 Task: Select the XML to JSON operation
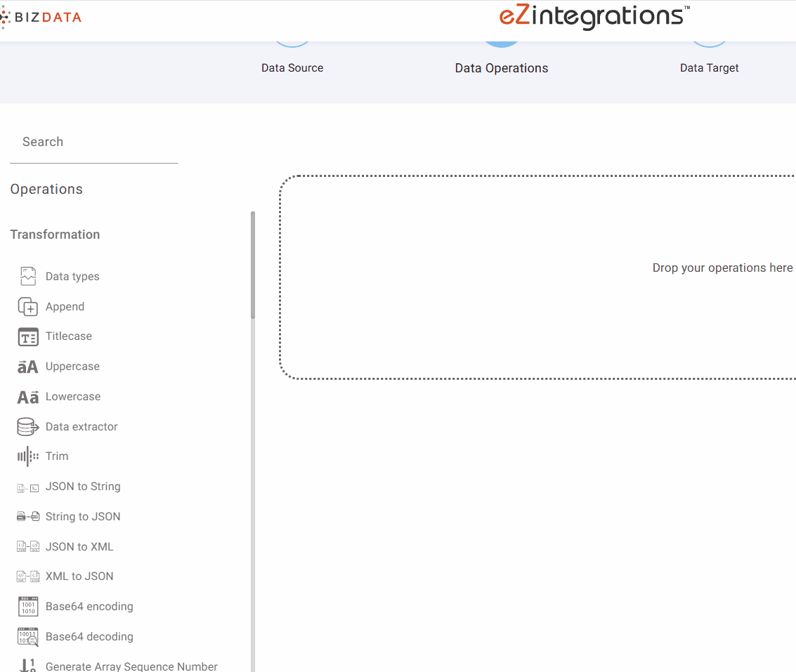point(79,577)
